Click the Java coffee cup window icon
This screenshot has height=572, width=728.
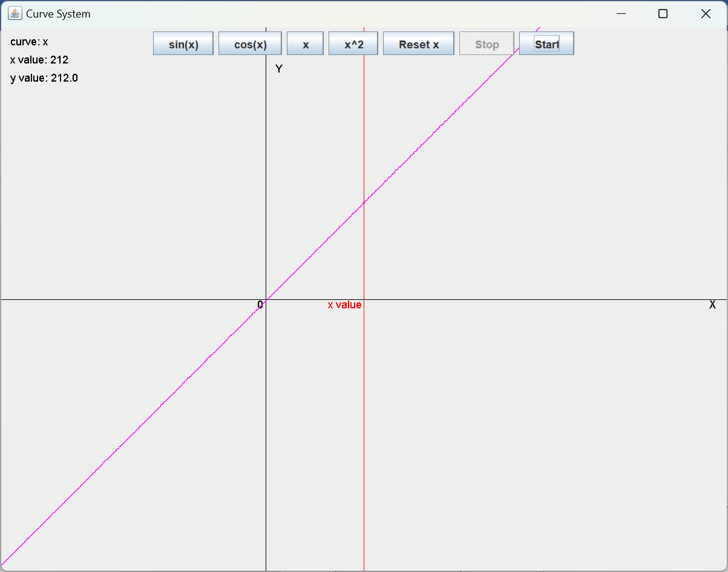pyautogui.click(x=15, y=13)
